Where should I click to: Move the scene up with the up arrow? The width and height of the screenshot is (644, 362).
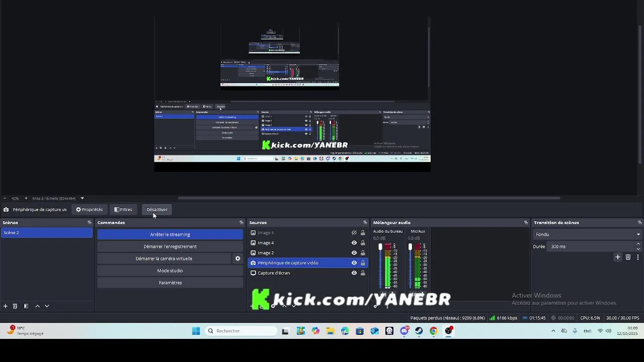tap(37, 306)
